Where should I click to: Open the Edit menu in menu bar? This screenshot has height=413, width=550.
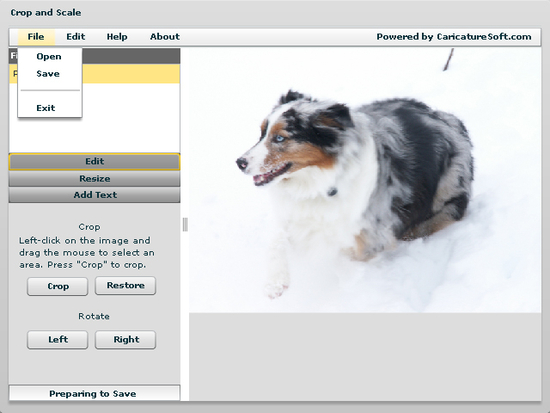76,37
